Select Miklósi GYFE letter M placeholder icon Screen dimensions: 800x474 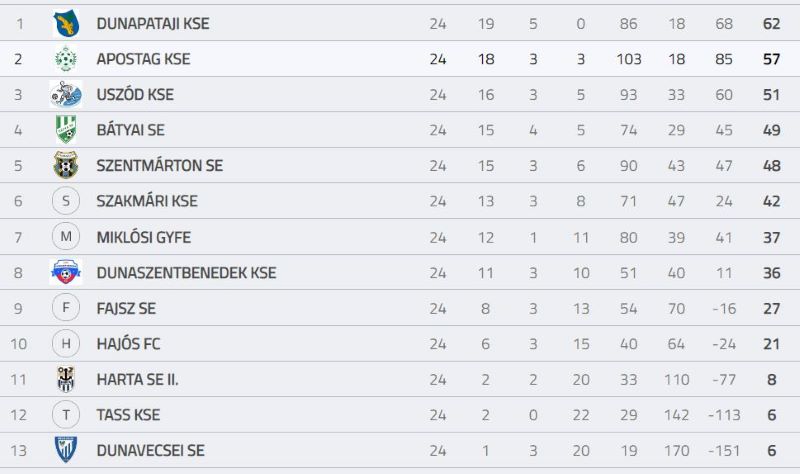(x=66, y=237)
